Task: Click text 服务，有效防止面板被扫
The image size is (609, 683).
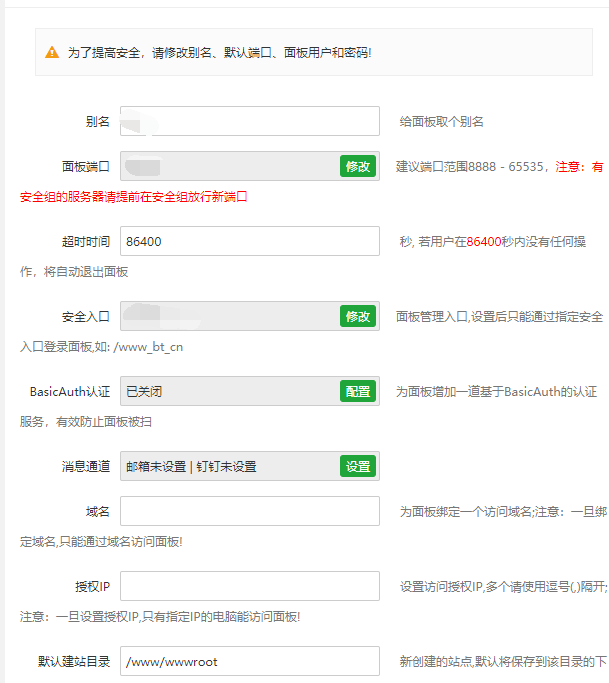Action: [85, 422]
